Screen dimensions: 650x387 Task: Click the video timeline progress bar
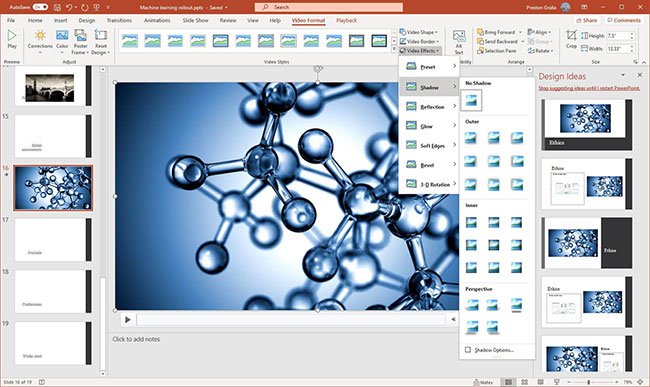pos(291,319)
